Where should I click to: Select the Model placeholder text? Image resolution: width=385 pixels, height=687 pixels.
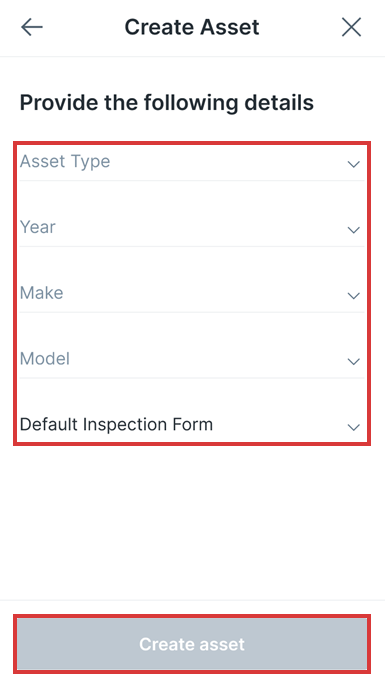(x=45, y=359)
